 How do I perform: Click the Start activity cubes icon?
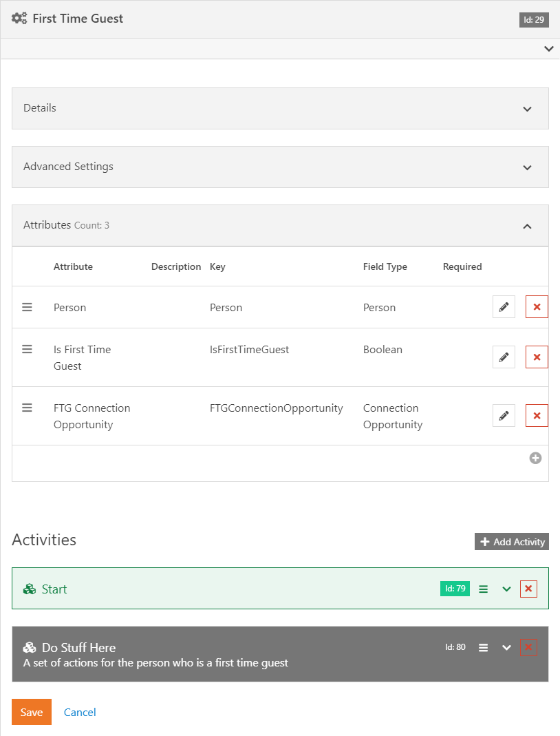(x=30, y=589)
